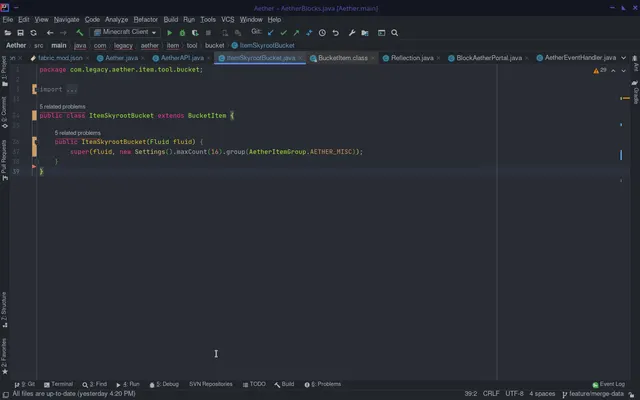Navigate back with the left arrow
The width and height of the screenshot is (640, 400).
[50, 33]
